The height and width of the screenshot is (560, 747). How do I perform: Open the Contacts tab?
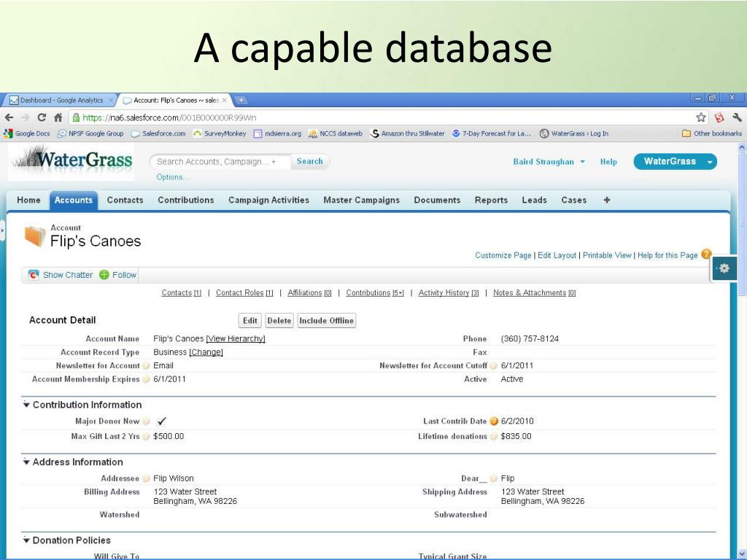(125, 200)
